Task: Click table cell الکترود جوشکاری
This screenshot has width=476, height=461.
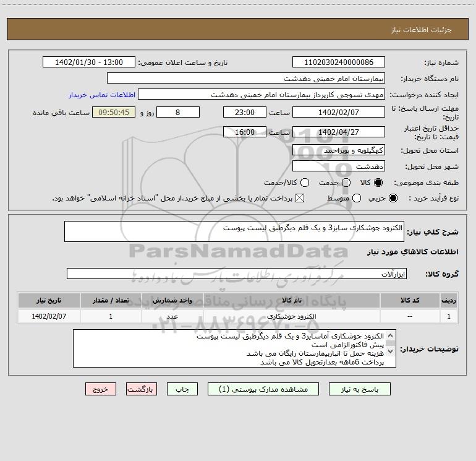Action: pyautogui.click(x=292, y=316)
